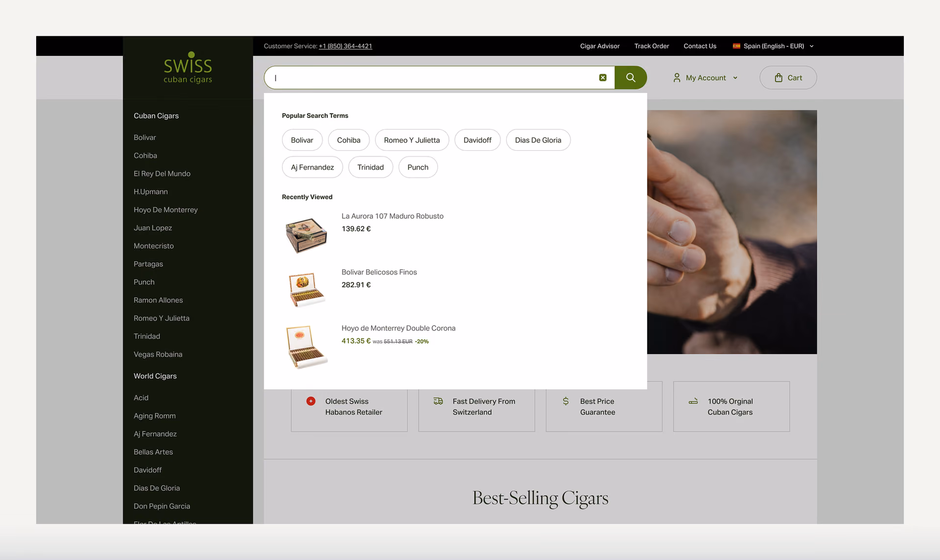Screen dimensions: 940x560
Task: Open the World Cigars sidebar heading
Action: 155,376
